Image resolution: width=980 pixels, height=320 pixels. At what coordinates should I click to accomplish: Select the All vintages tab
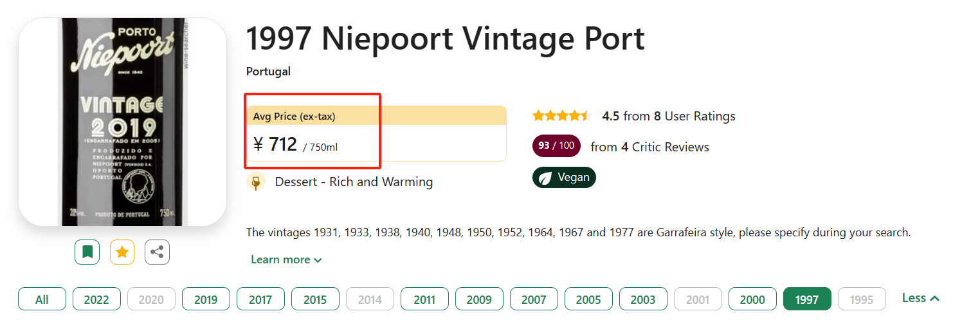click(x=42, y=299)
